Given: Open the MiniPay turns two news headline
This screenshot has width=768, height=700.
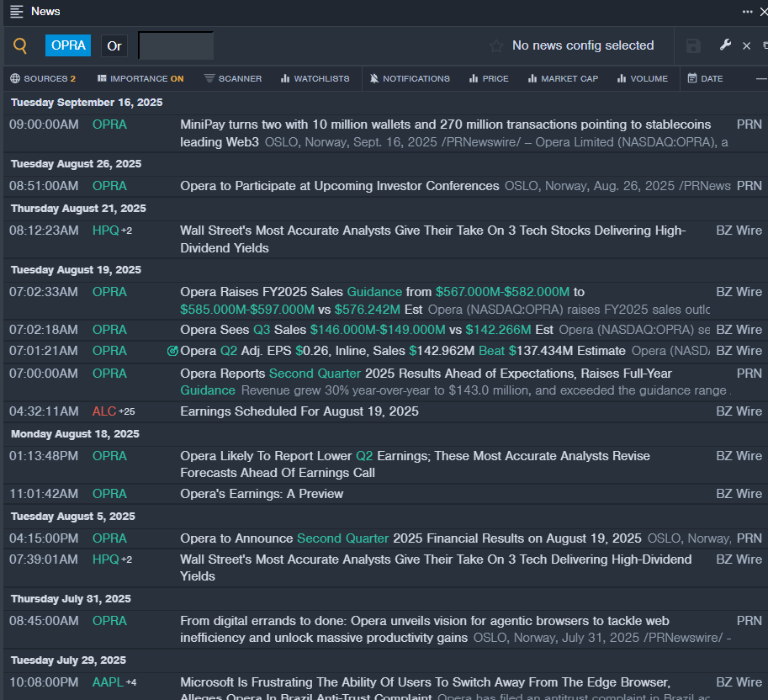Looking at the screenshot, I should [446, 125].
